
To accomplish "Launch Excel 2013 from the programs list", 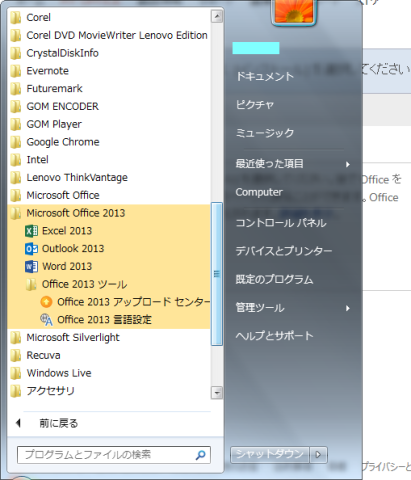I will tap(109, 231).
